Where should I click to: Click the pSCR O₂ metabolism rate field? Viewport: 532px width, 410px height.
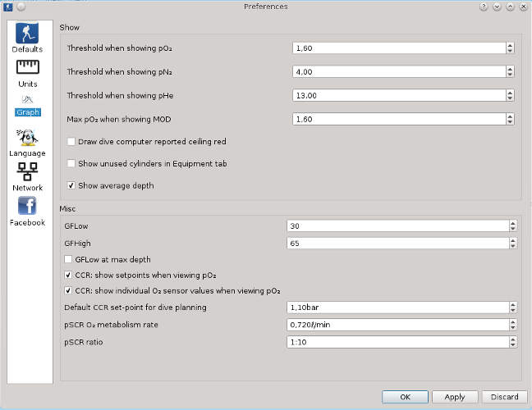click(397, 325)
